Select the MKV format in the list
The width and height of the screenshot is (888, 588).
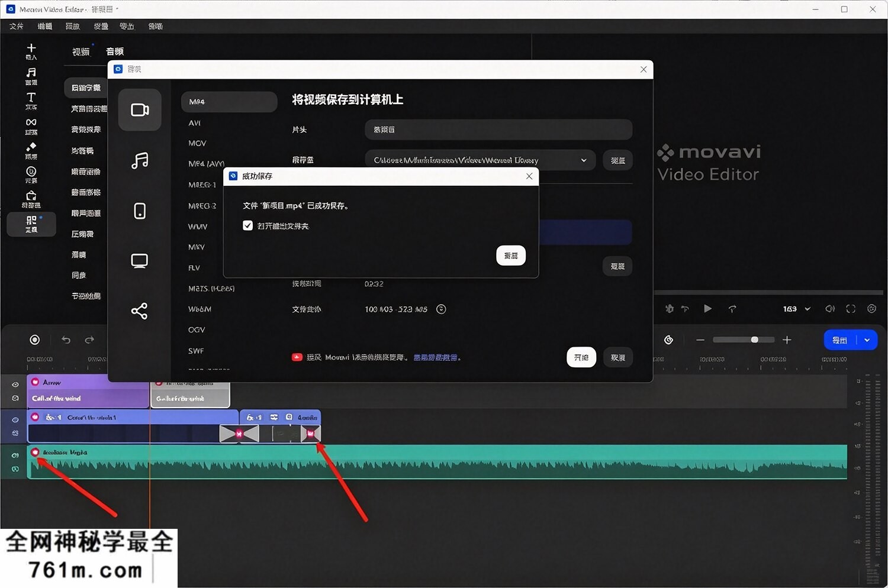point(197,247)
